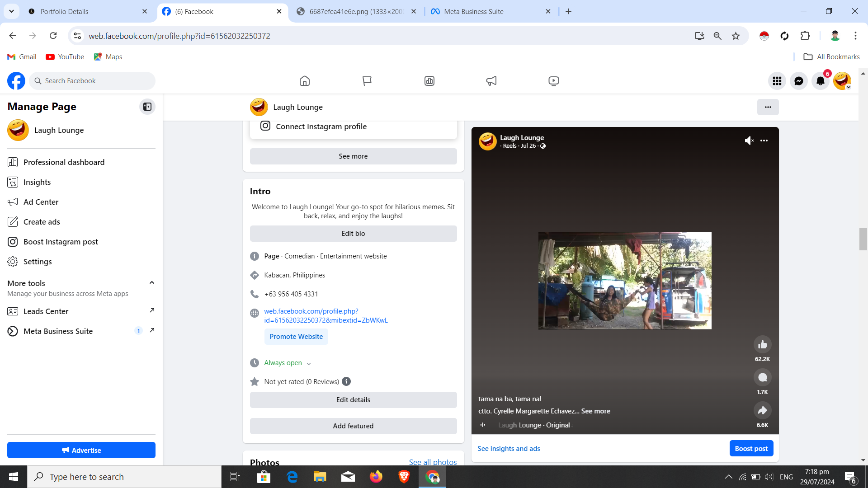Collapse the More tools section
Screen dimensions: 868x488
(x=152, y=283)
